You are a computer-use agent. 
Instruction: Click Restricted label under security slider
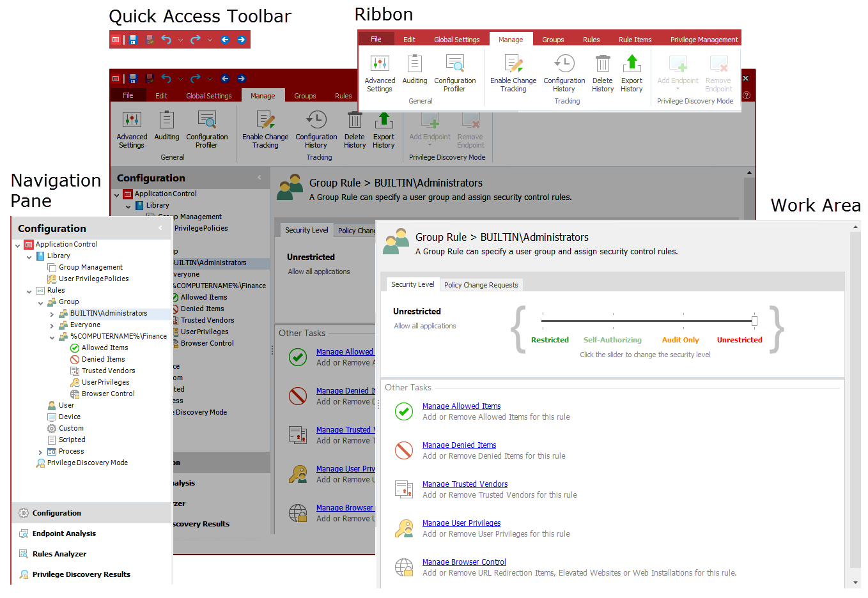550,340
